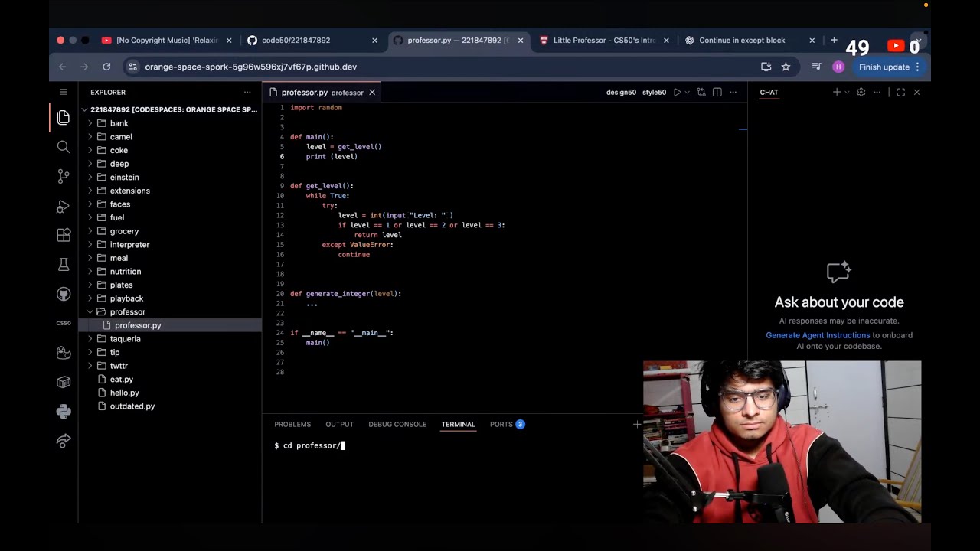Open the Explorer views ellipsis menu
Image resolution: width=980 pixels, height=551 pixels.
[247, 92]
